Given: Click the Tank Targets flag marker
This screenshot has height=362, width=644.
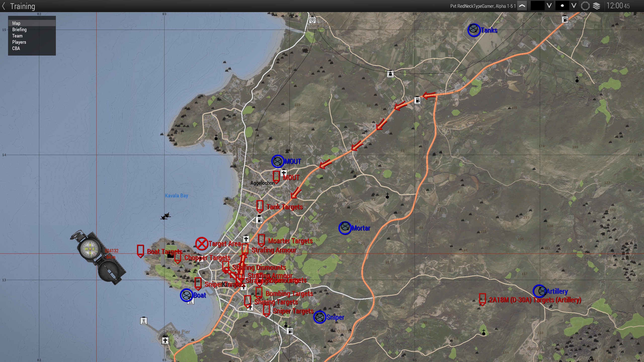Looking at the screenshot, I should click(260, 206).
